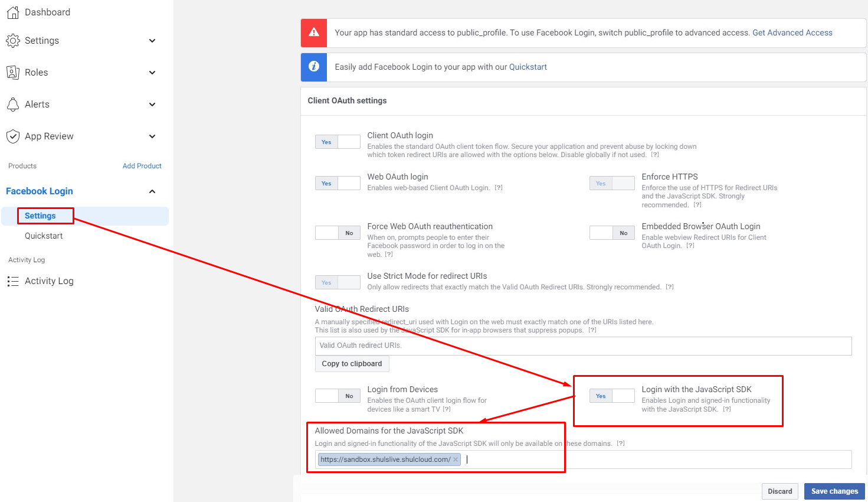Expand the App Review menu chevron
Screen dimensions: 868x502
pyautogui.click(x=152, y=136)
